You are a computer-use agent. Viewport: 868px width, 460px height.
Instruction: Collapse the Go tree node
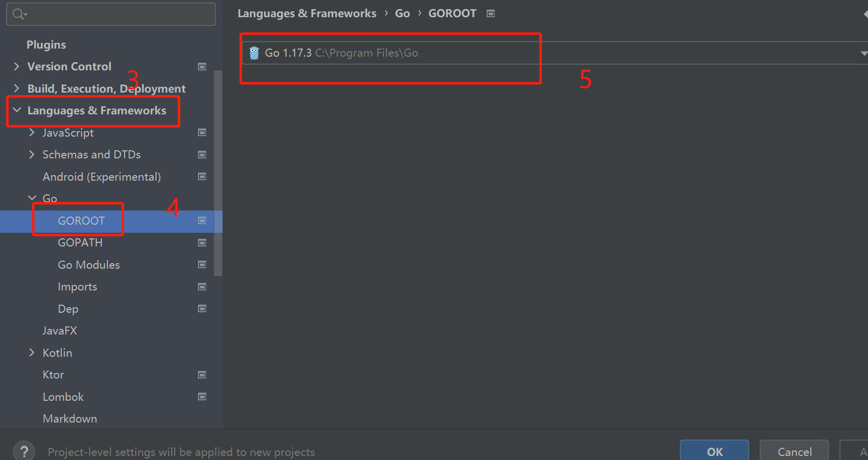[32, 198]
